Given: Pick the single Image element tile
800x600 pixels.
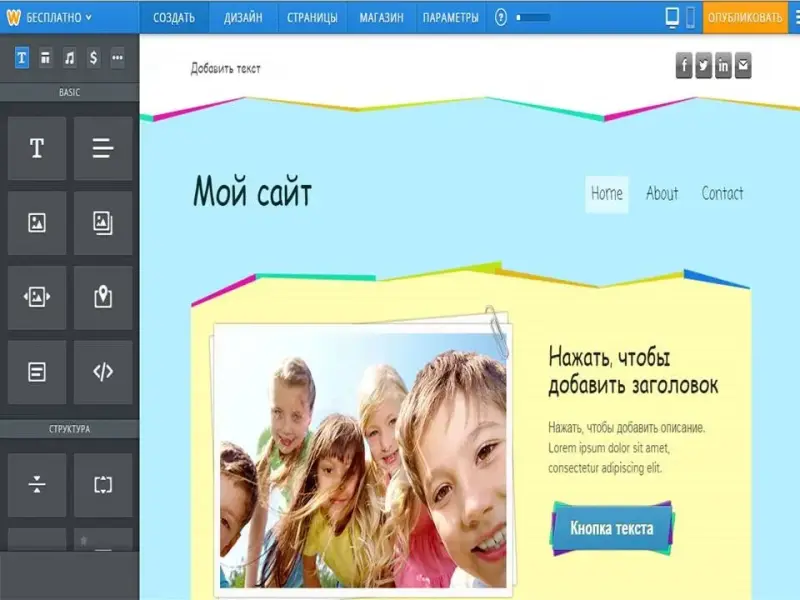Looking at the screenshot, I should coord(37,223).
